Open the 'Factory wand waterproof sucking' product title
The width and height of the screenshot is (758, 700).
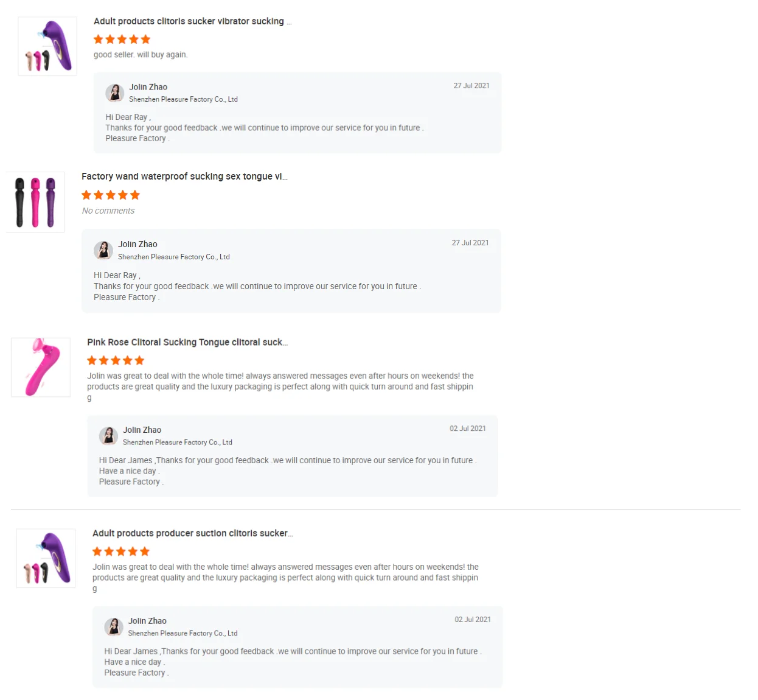[x=184, y=177]
